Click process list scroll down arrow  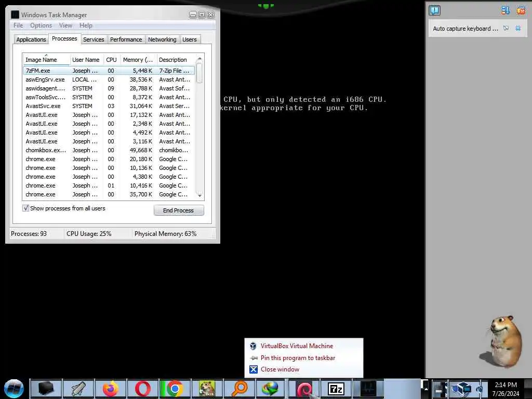199,195
